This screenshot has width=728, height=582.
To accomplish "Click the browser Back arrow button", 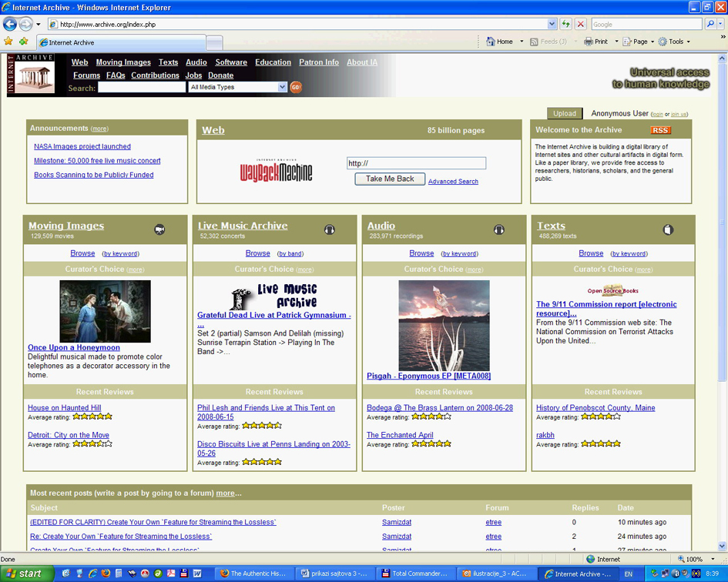I will tap(10, 25).
